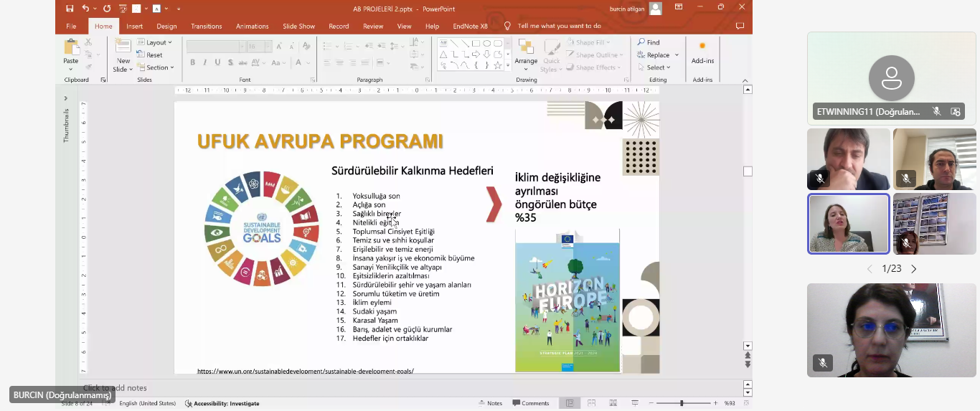Image resolution: width=980 pixels, height=411 pixels.
Task: Switch to Normal view in status bar
Action: (x=570, y=403)
